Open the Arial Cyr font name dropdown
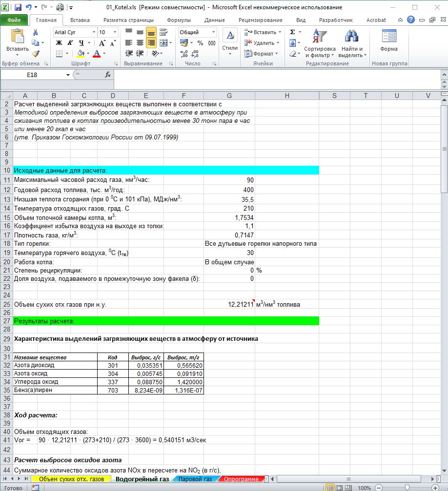 click(94, 32)
